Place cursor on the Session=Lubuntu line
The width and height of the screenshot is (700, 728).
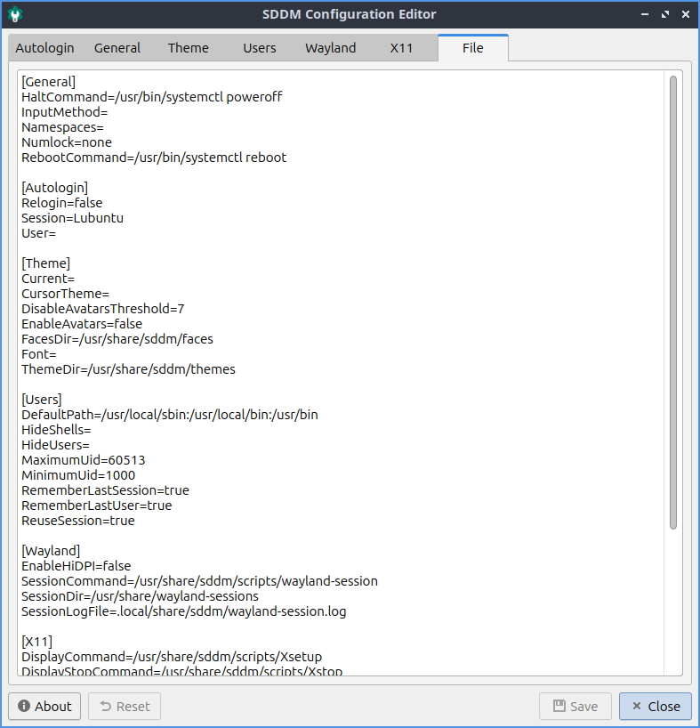coord(73,218)
